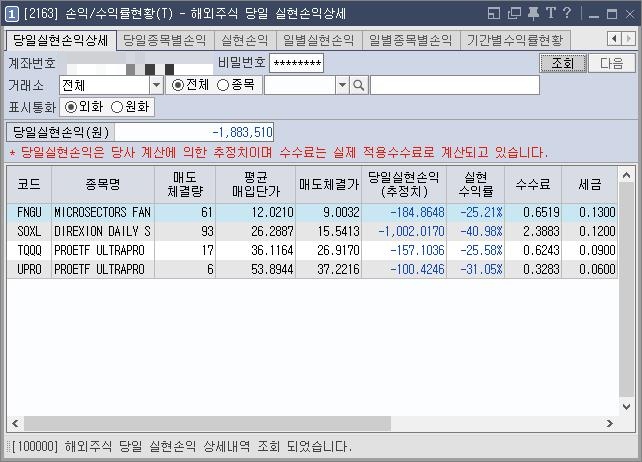642x462 pixels.
Task: Switch to 기간별수익률현황 tab
Action: tap(515, 40)
